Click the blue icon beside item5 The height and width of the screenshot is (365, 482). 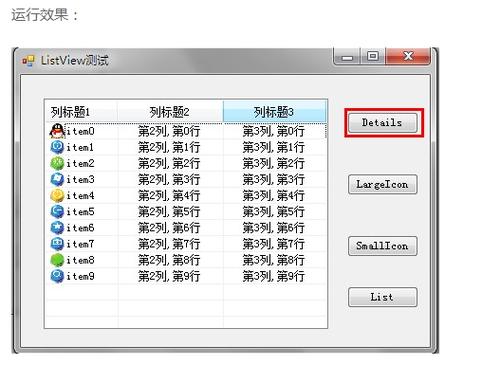point(57,212)
